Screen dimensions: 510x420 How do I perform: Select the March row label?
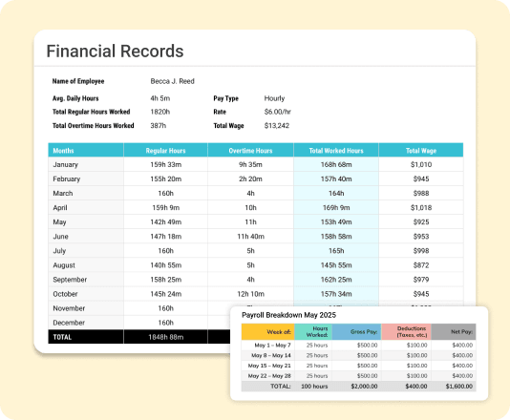63,193
